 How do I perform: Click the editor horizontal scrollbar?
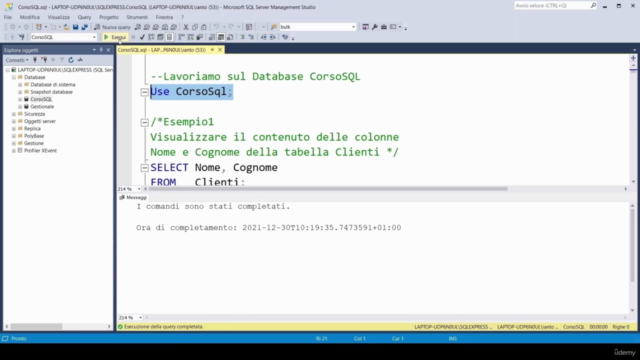coord(328,189)
